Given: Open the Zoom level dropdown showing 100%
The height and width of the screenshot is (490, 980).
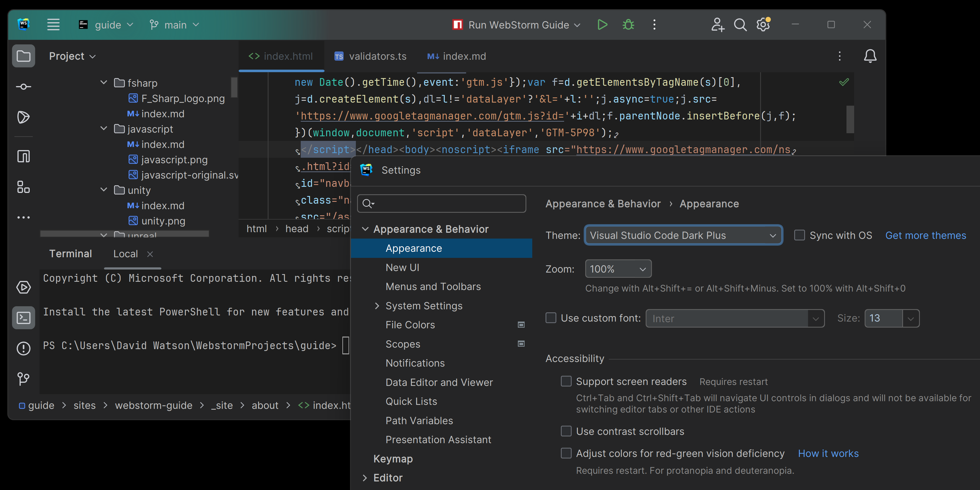Looking at the screenshot, I should point(616,269).
